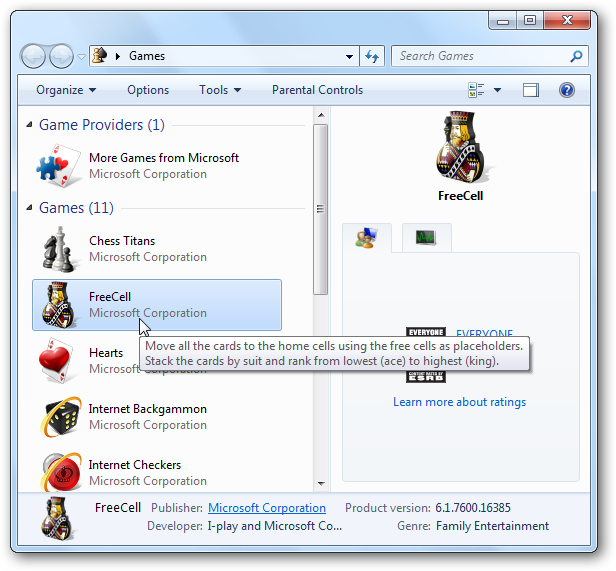The image size is (616, 571).
Task: Open the address bar history dropdown
Action: tap(349, 57)
